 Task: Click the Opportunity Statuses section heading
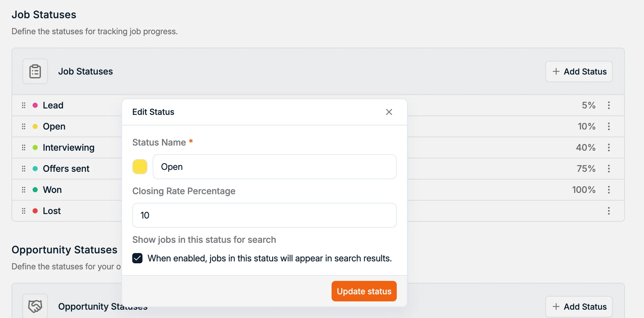point(65,250)
